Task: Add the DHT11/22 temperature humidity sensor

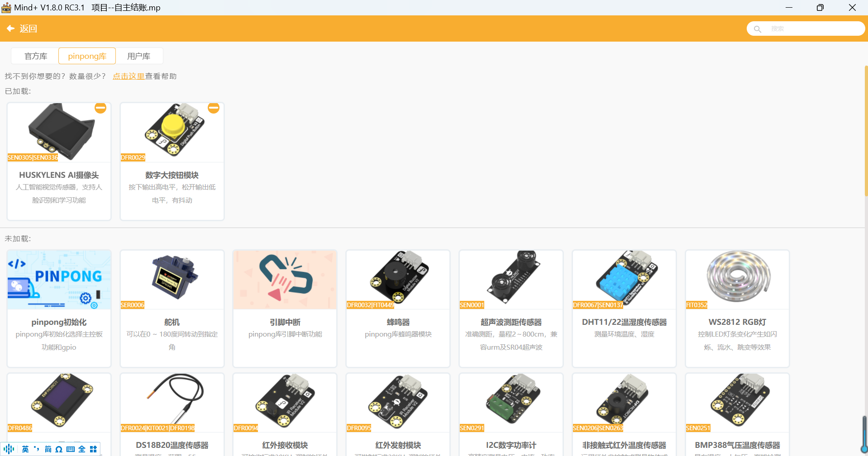Action: (625, 309)
